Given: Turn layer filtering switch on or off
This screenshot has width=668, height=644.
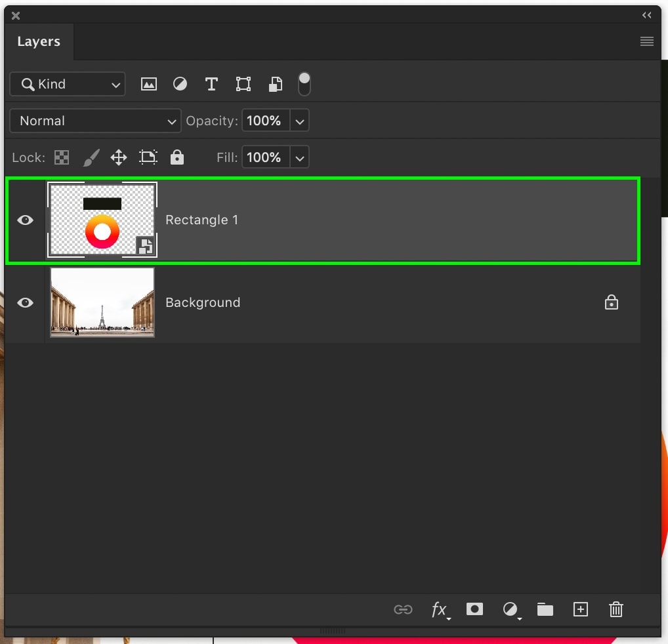Looking at the screenshot, I should [304, 84].
